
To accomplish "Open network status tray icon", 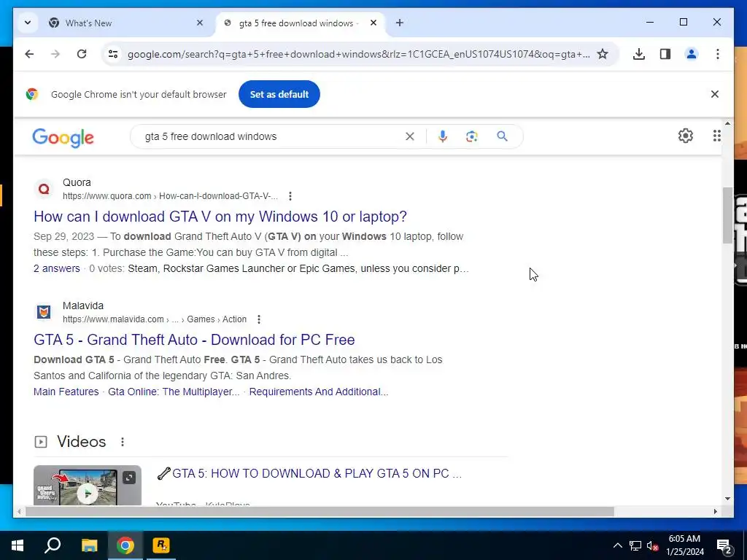I will click(x=635, y=545).
